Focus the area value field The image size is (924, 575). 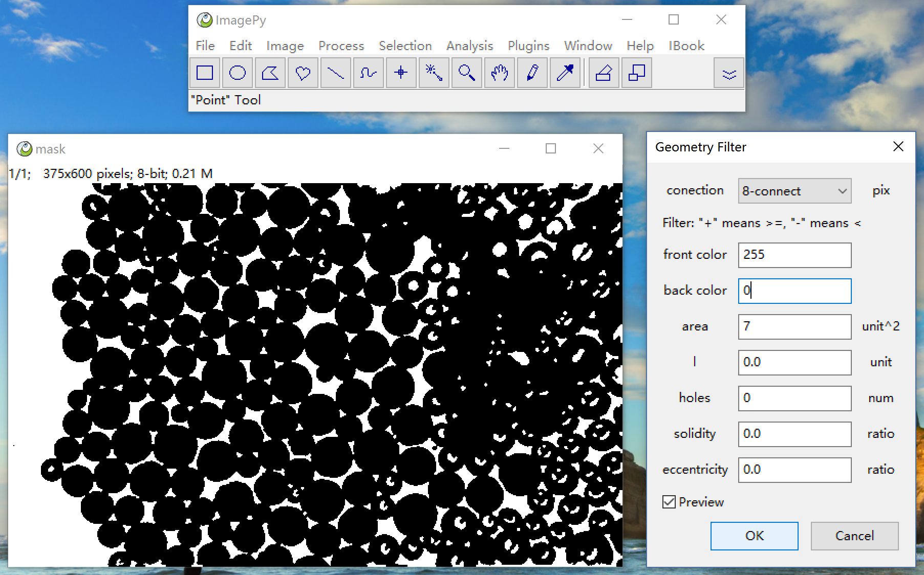click(x=794, y=326)
